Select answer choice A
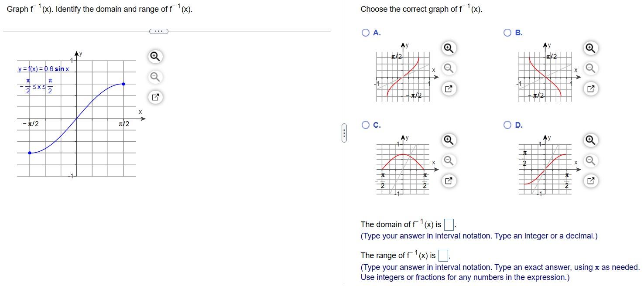The image size is (644, 286). tap(365, 32)
